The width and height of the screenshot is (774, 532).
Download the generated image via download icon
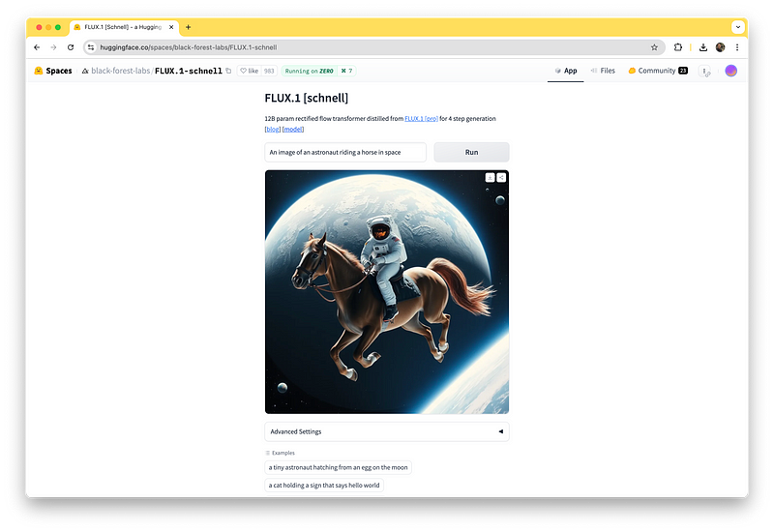coord(490,177)
